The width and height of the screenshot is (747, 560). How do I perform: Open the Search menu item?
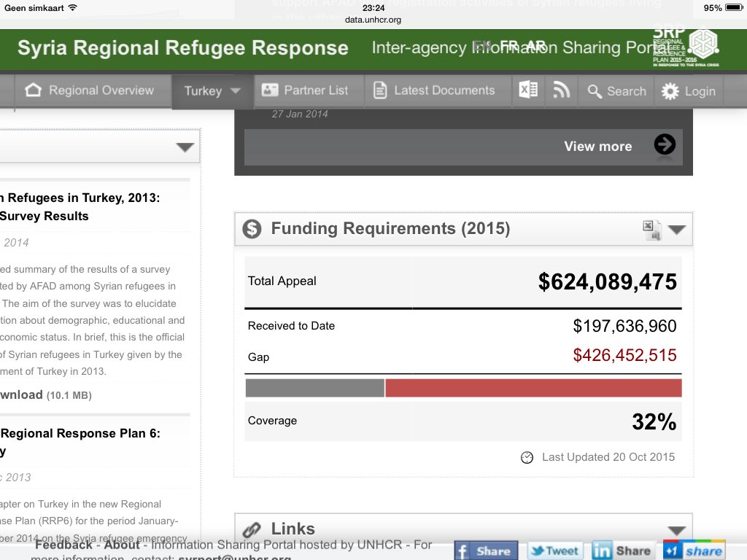(x=617, y=91)
